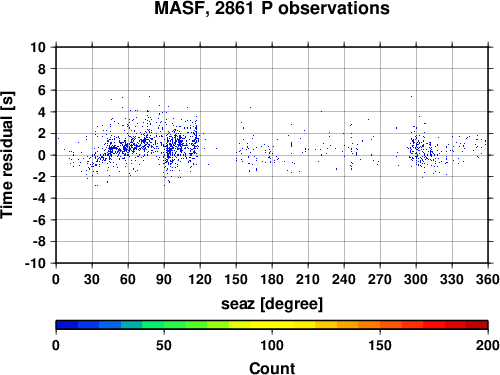
Task: Select the "Time residual [s]" y-axis label
Action: click(8, 155)
